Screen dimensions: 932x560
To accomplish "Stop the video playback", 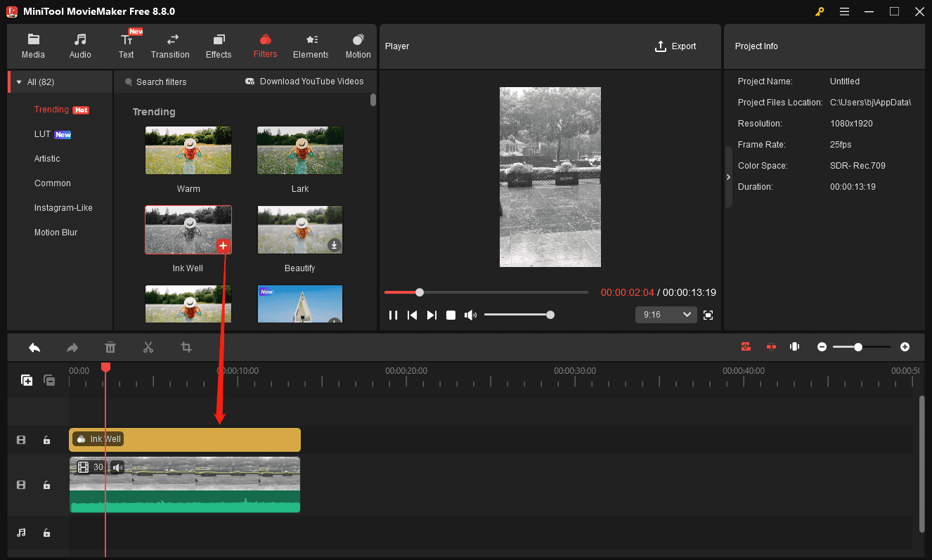I will pos(451,315).
